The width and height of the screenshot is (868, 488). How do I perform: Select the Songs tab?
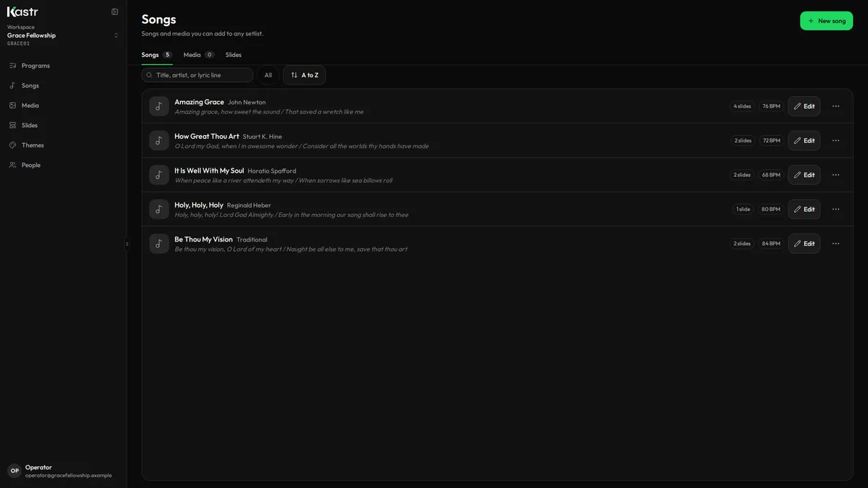tap(157, 55)
